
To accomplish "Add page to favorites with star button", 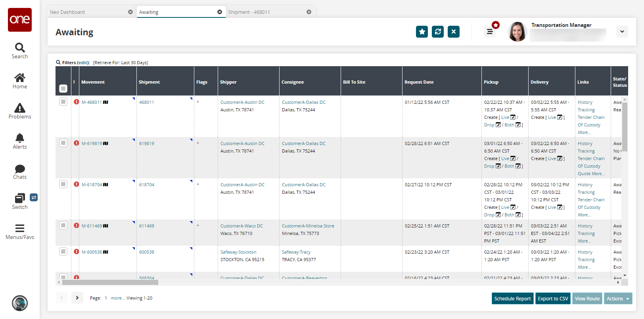I will click(x=422, y=32).
